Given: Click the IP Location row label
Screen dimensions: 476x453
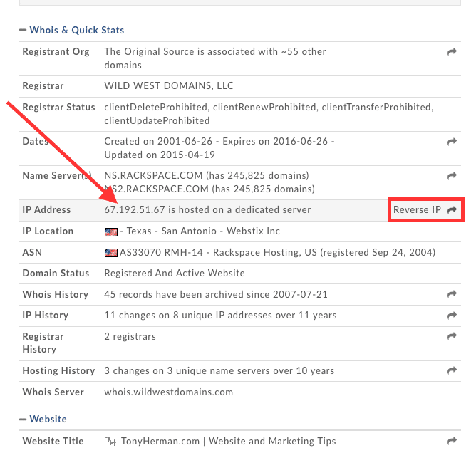Looking at the screenshot, I should pyautogui.click(x=48, y=231).
